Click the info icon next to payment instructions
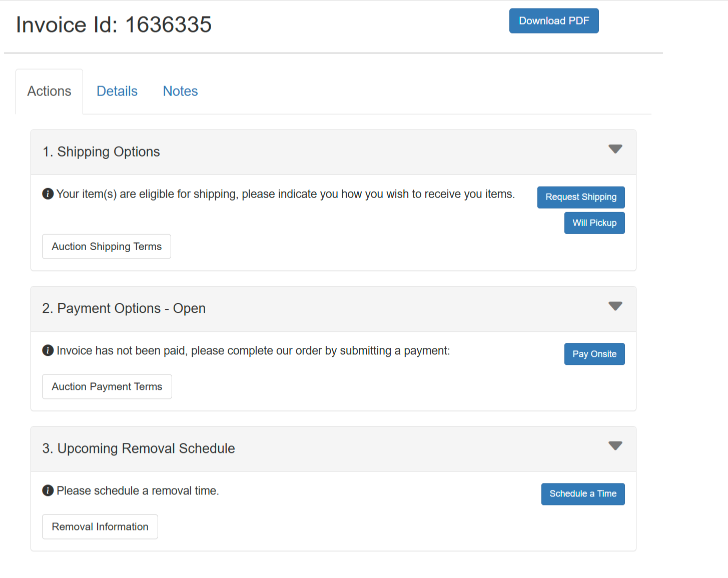 48,350
